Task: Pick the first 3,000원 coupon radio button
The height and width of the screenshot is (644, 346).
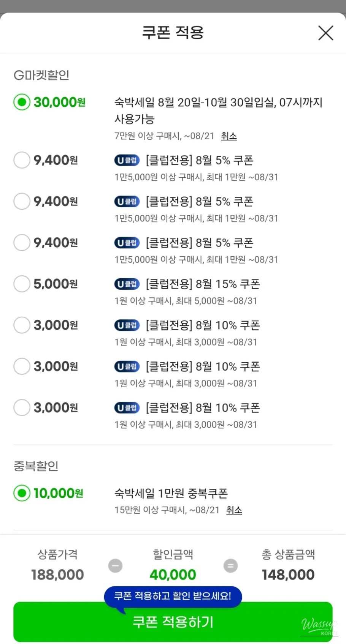Action: pos(22,325)
